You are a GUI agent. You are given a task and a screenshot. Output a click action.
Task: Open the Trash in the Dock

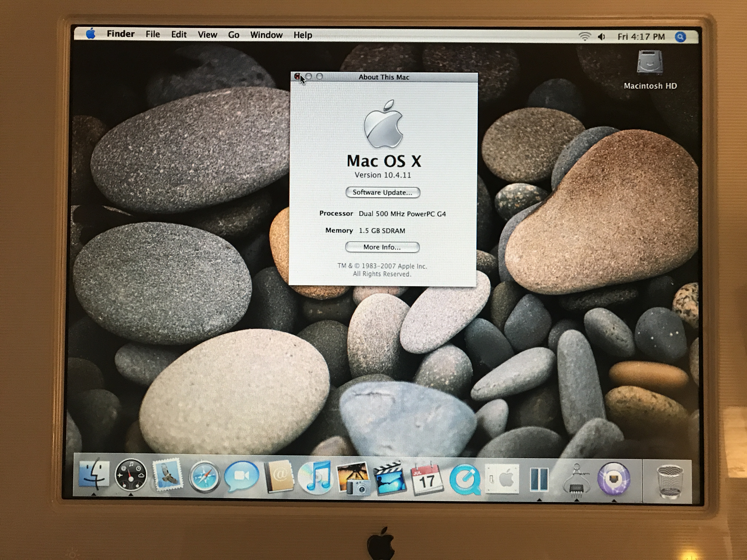click(670, 482)
